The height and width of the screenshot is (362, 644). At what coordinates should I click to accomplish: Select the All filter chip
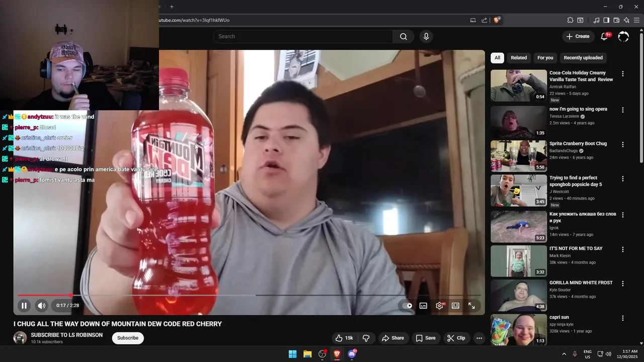pyautogui.click(x=497, y=58)
